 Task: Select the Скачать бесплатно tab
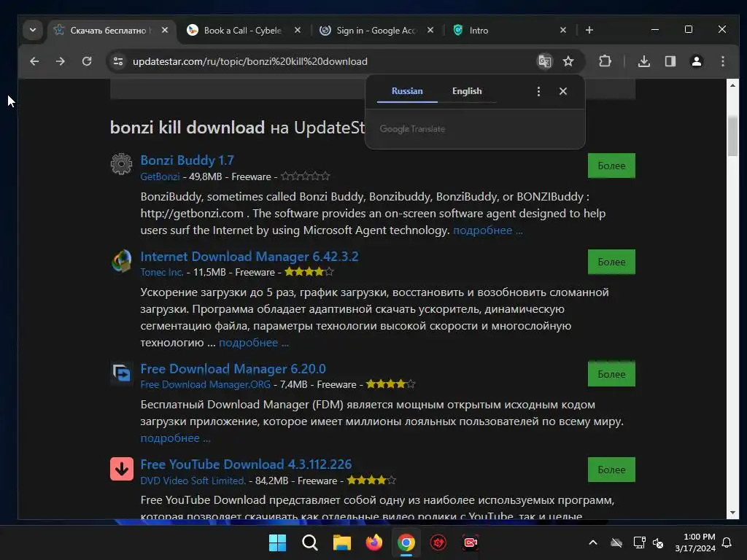point(108,30)
